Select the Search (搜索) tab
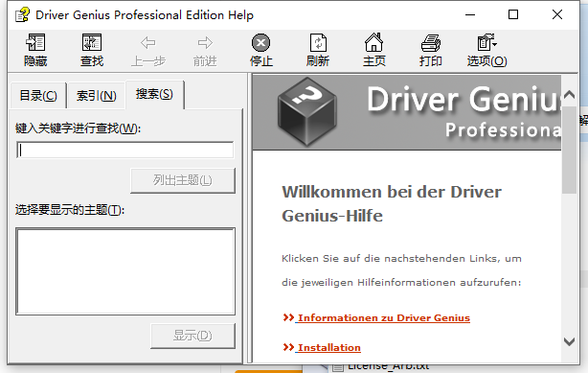This screenshot has height=373, width=588. (154, 94)
